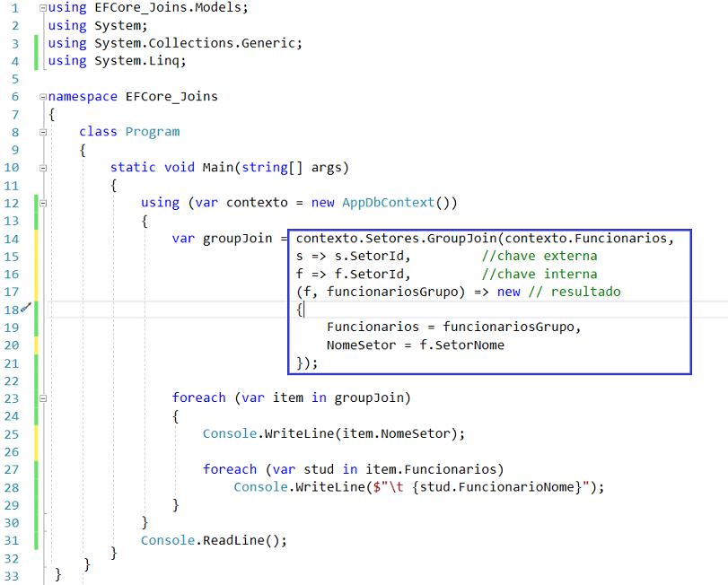Click line number 31 in the gutter
Screen dimensions: 728x585
[11, 540]
